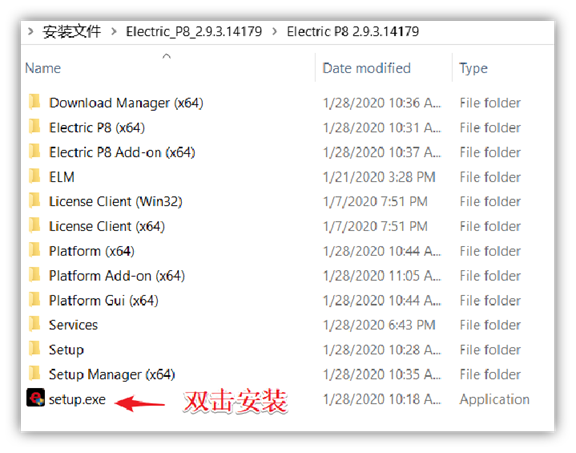This screenshot has width=576, height=453.
Task: Select the Platform Gui (x64) folder icon
Action: pos(35,299)
